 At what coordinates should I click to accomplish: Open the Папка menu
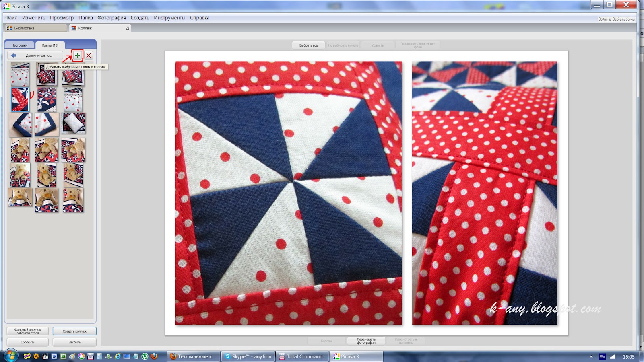[x=86, y=18]
